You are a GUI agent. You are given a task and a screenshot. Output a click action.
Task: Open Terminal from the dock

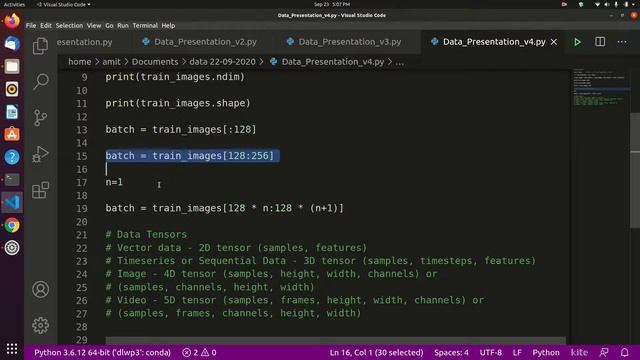(x=12, y=180)
